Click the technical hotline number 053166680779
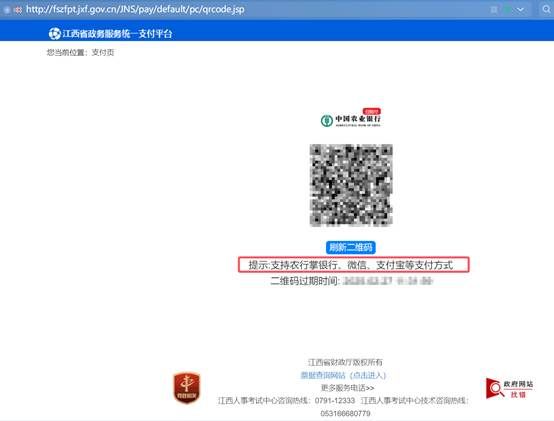 346,413
